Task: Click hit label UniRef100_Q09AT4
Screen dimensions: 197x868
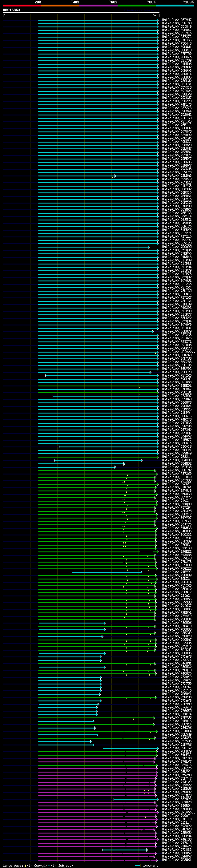Action: click(177, 816)
